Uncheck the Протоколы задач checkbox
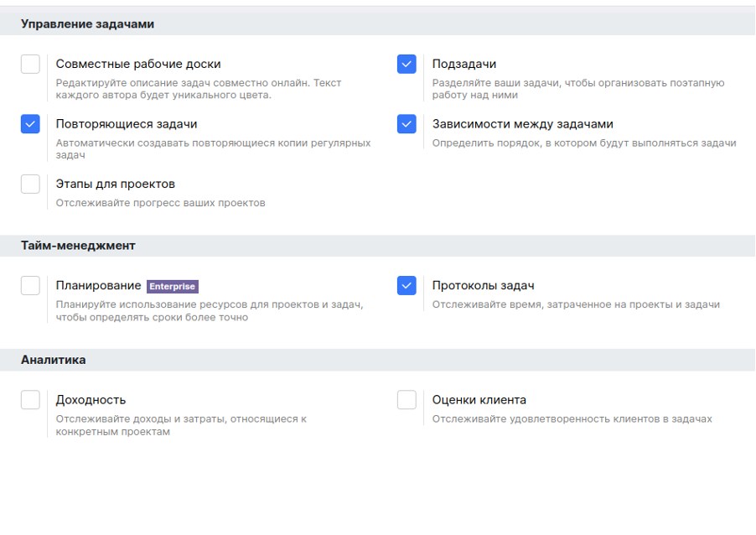The image size is (756, 535). [x=406, y=285]
